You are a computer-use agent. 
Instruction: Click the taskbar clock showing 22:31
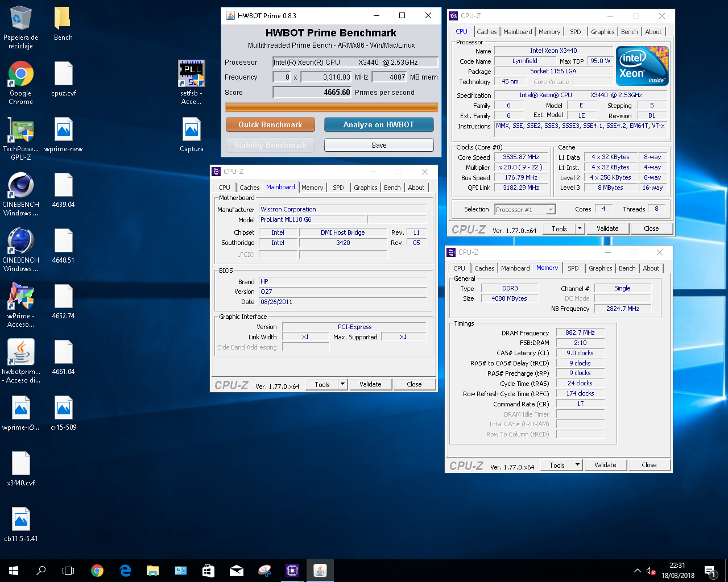click(x=677, y=571)
